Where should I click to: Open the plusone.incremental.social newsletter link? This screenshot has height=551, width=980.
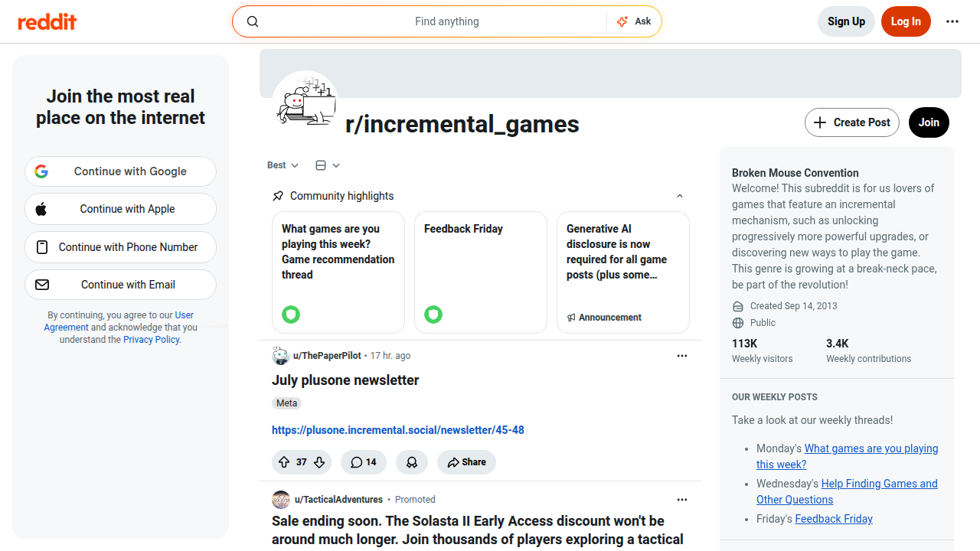[x=398, y=430]
